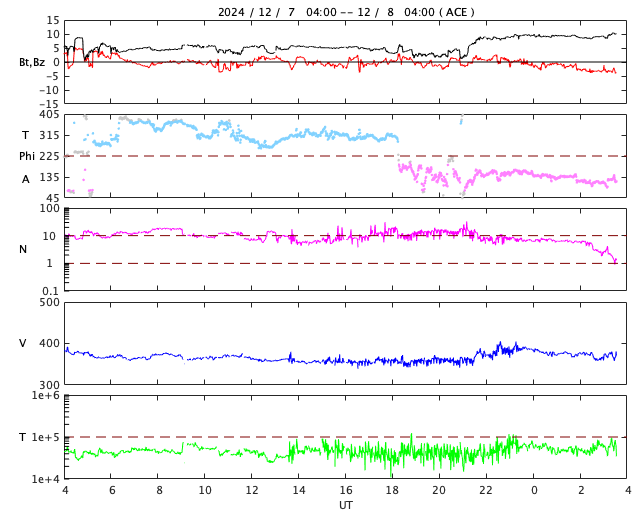Click the '500' tick on velocity panel

(x=49, y=303)
